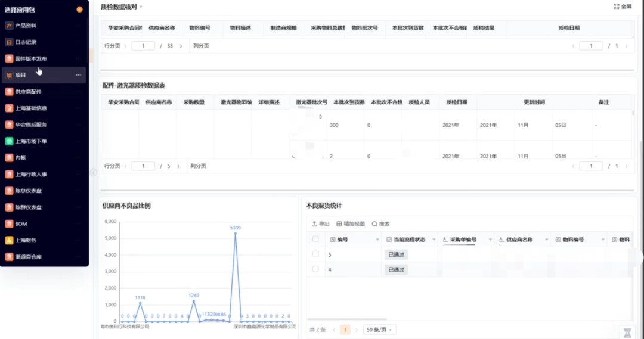Click the 质检结果 column header
This screenshot has height=339, width=644.
click(484, 28)
